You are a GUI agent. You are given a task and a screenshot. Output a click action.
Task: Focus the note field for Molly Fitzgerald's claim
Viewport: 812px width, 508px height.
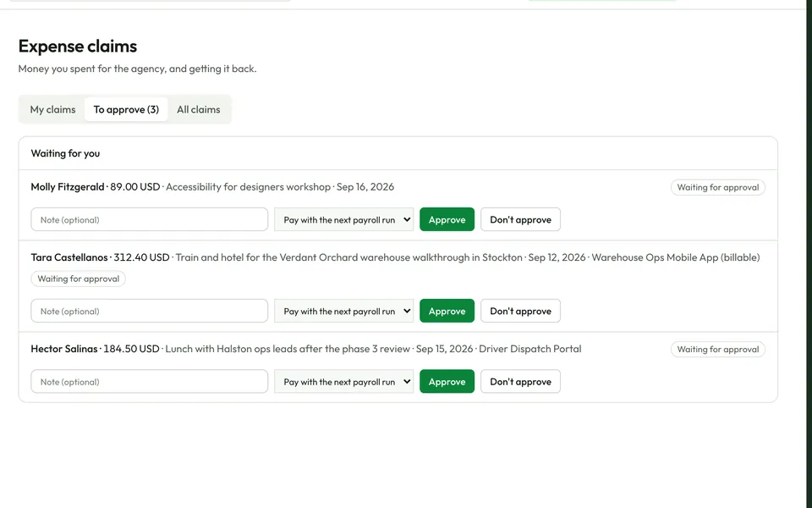coord(149,219)
